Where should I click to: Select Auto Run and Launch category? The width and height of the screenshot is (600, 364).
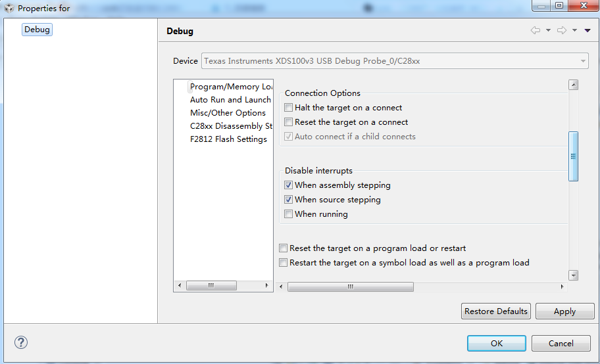pyautogui.click(x=230, y=100)
